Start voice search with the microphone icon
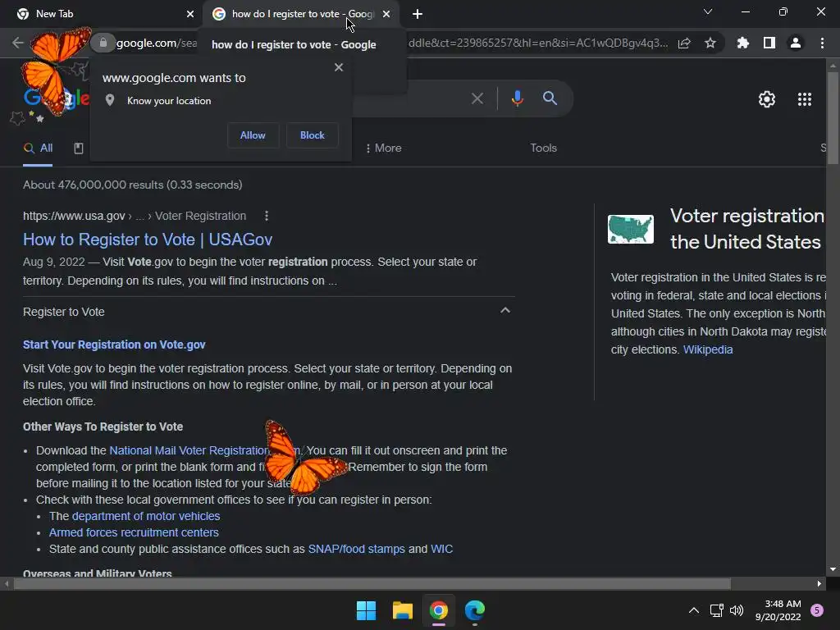 (x=518, y=98)
